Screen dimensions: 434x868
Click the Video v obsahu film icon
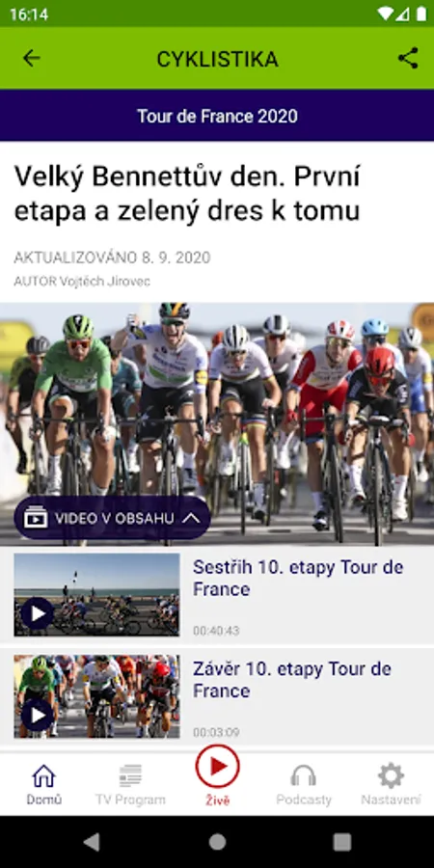click(35, 518)
